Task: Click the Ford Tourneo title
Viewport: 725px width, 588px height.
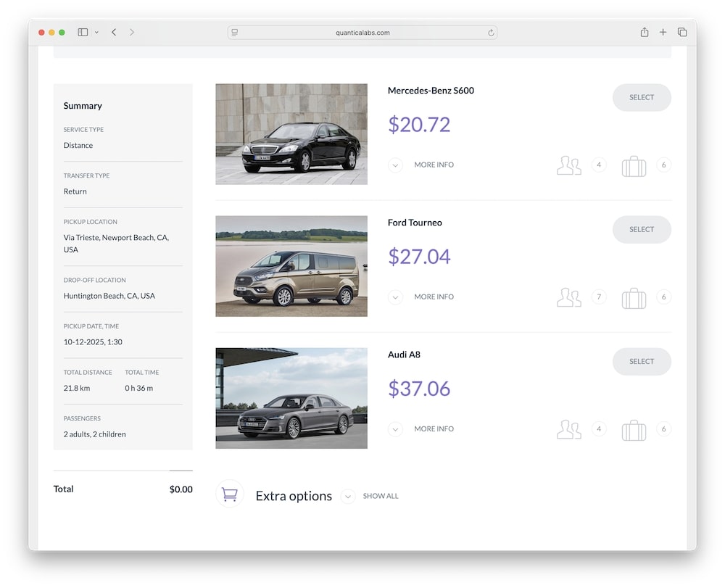Action: tap(415, 223)
